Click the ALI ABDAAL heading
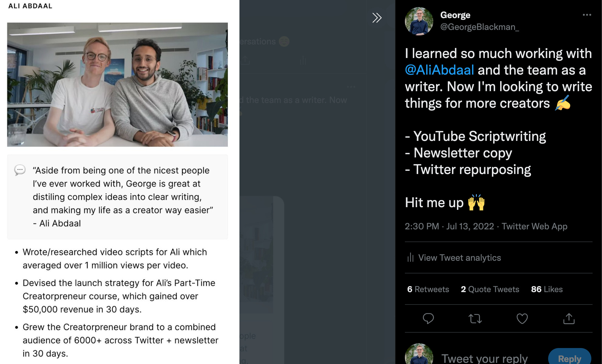 click(30, 6)
